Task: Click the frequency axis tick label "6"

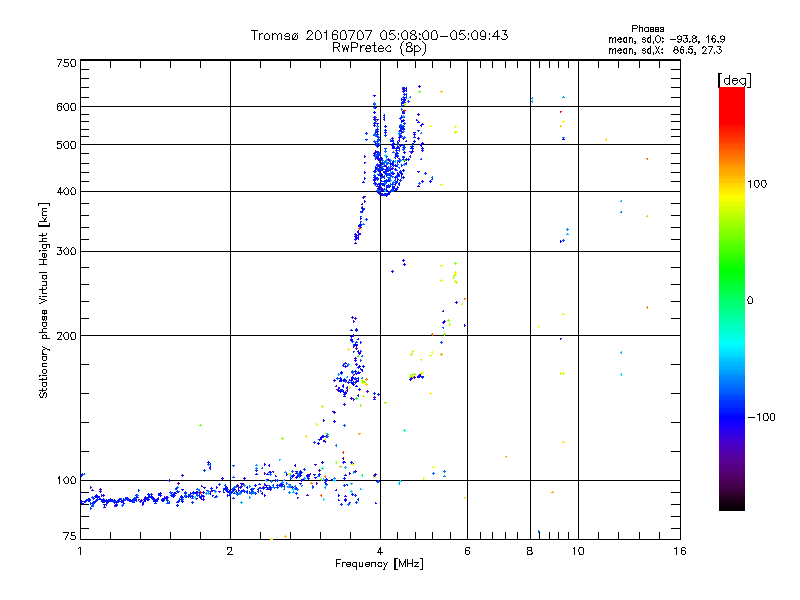Action: coord(467,551)
